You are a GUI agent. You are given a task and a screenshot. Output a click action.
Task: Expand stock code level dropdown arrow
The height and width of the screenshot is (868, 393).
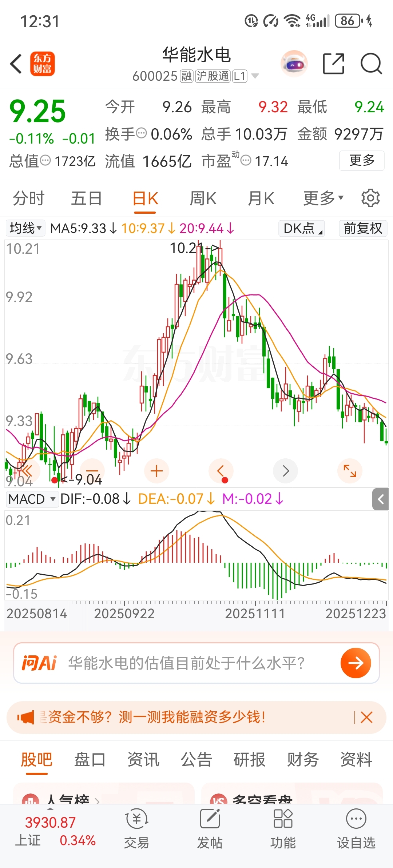click(x=255, y=76)
